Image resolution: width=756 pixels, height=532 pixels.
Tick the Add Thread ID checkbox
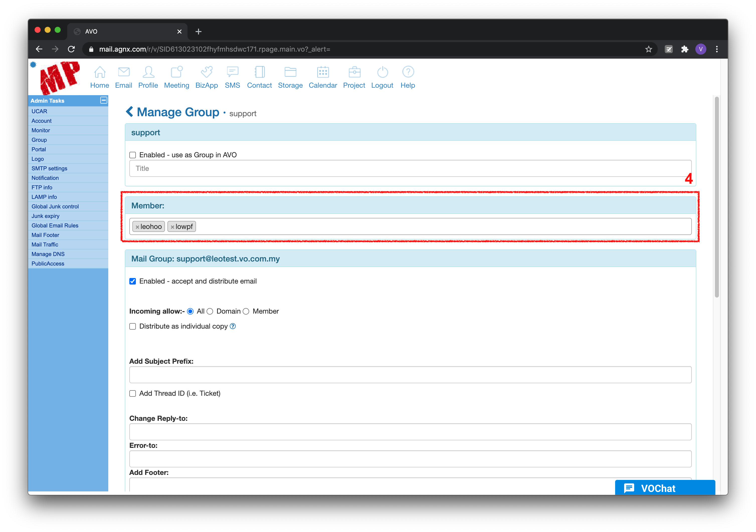133,393
